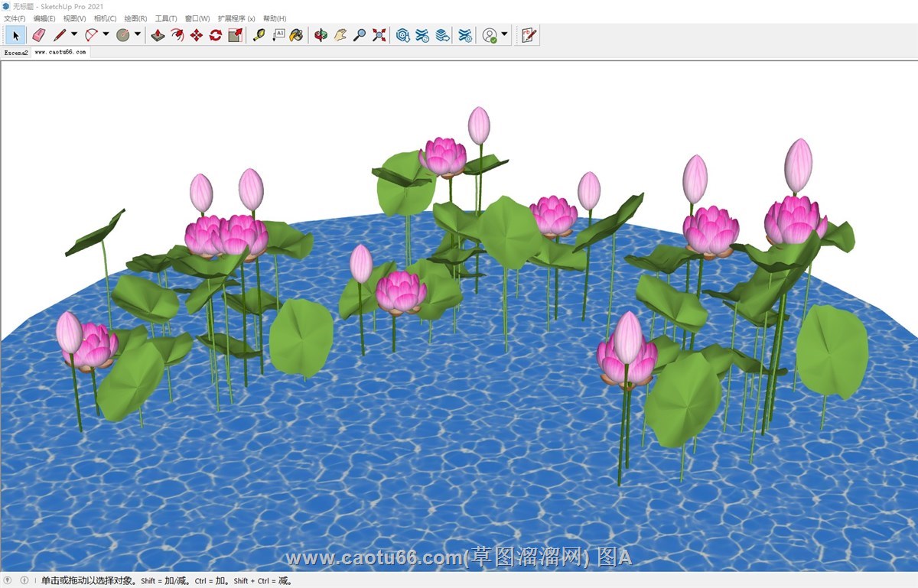Screen dimensions: 918x588
Task: Activate the Orbit camera tool
Action: pyautogui.click(x=321, y=35)
